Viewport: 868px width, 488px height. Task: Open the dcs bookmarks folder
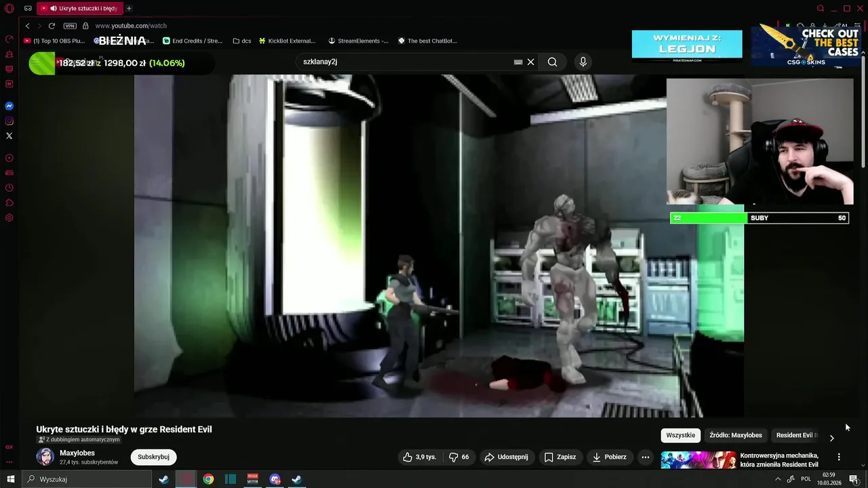point(242,41)
